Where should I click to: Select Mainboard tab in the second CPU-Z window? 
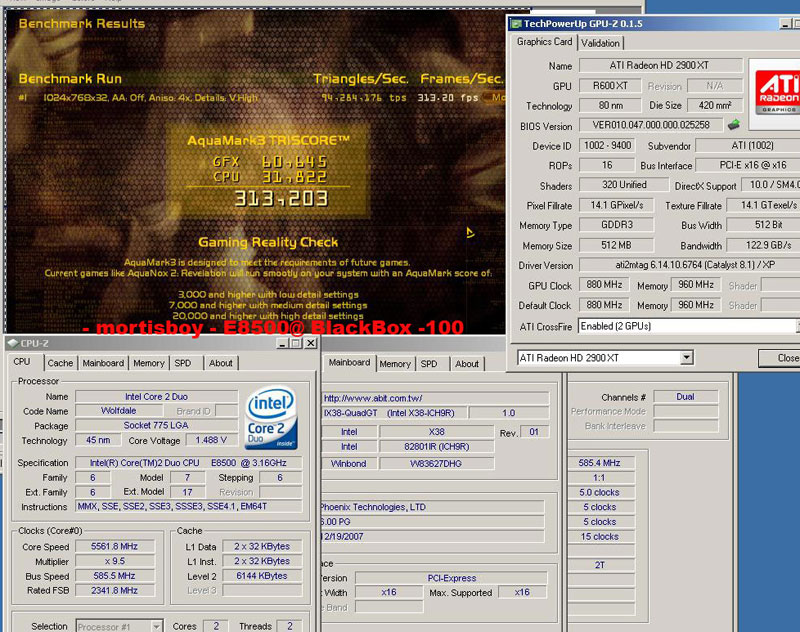pos(349,363)
